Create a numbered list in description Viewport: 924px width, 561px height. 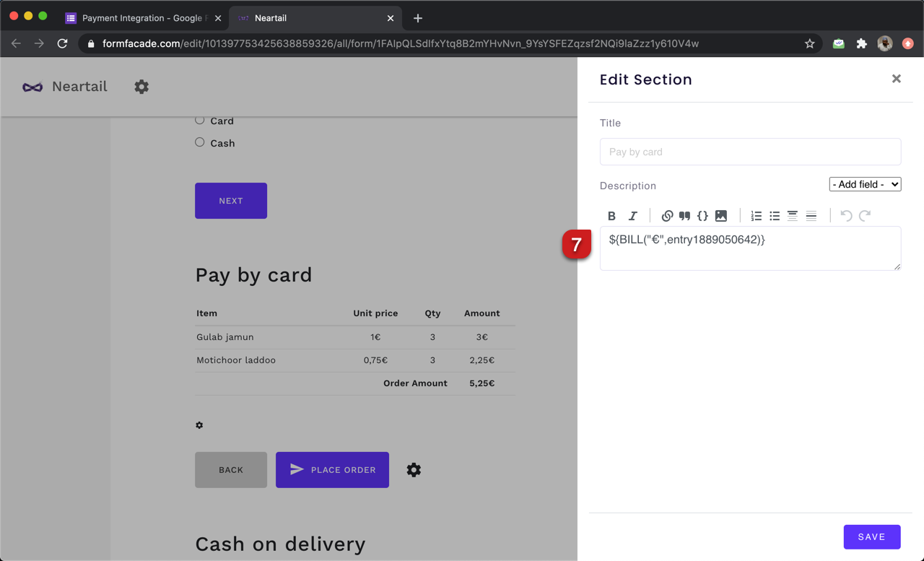coord(756,216)
